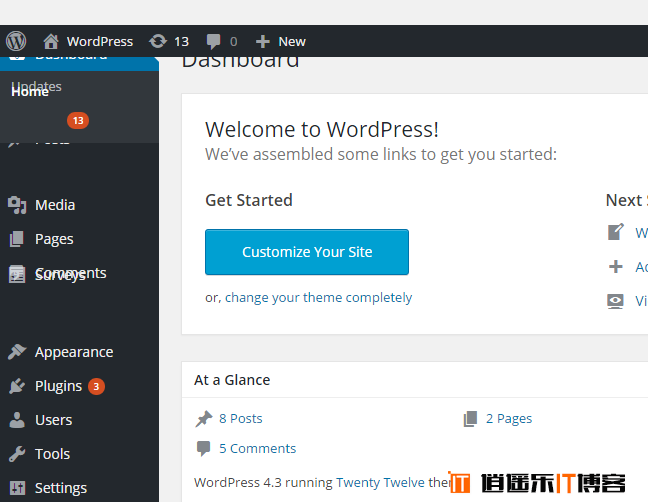This screenshot has height=502, width=648.
Task: Click the plus icon next to New
Action: coord(262,41)
